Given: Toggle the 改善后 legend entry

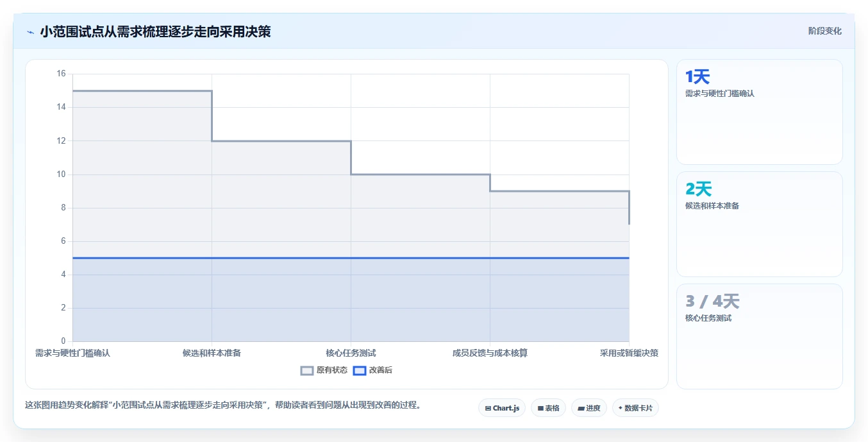Looking at the screenshot, I should [373, 370].
